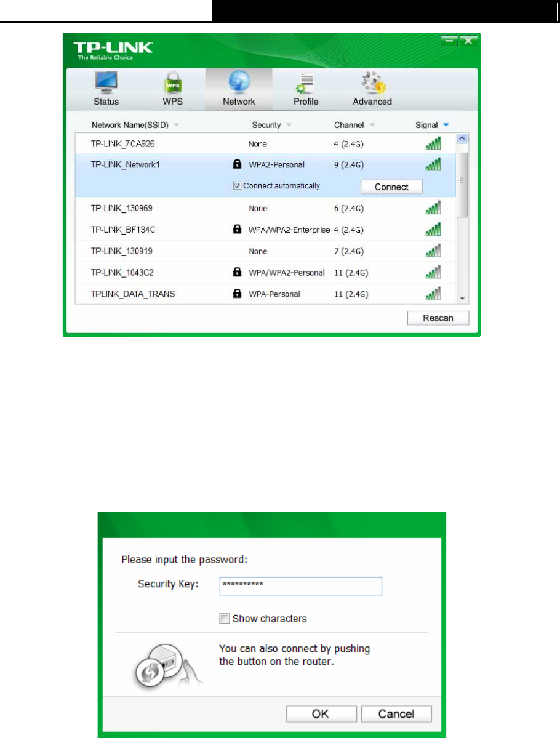The image size is (560, 738).
Task: Click WPA/WPA2-Enterprise security text
Action: click(289, 230)
